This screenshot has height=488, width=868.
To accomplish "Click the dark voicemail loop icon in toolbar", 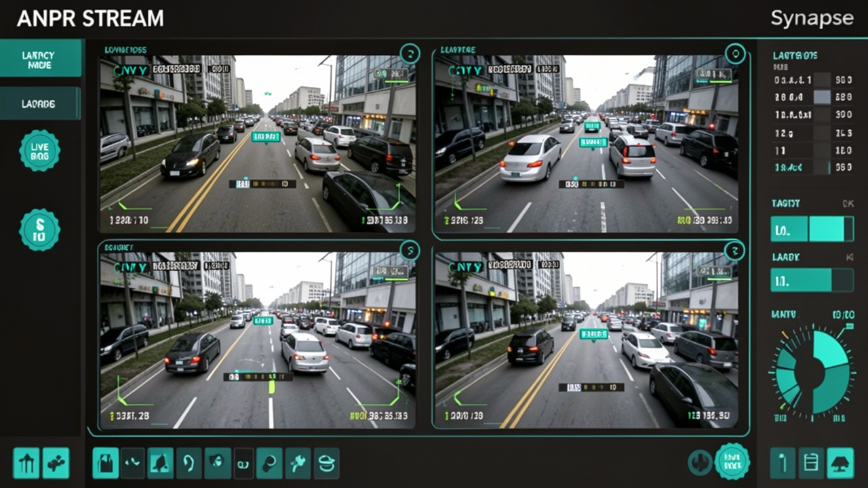I will tap(243, 464).
